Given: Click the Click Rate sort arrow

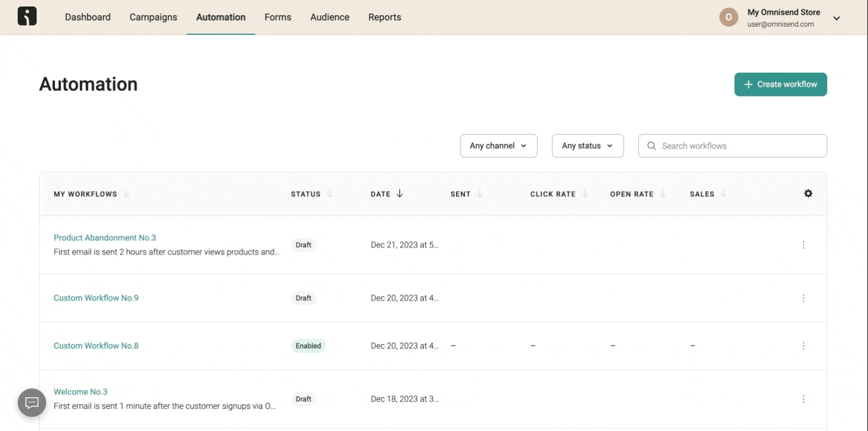Looking at the screenshot, I should [x=585, y=193].
